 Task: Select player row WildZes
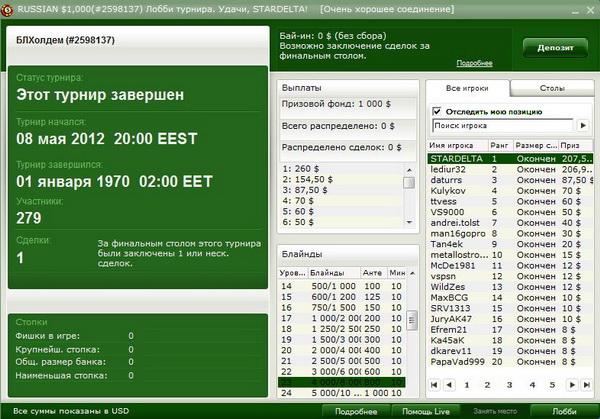pyautogui.click(x=510, y=287)
